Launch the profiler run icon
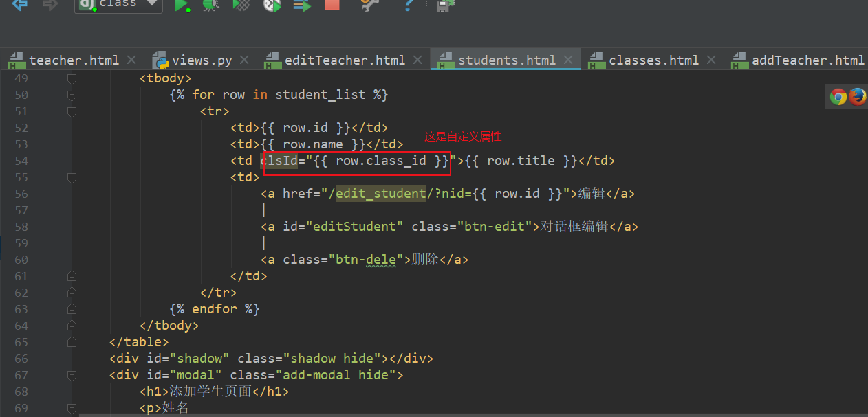The width and height of the screenshot is (868, 417). tap(272, 5)
